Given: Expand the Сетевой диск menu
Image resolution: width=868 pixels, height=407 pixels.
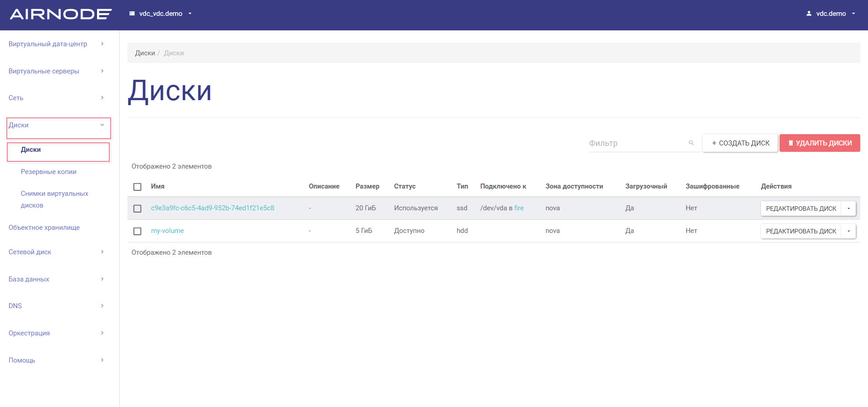Looking at the screenshot, I should (57, 252).
